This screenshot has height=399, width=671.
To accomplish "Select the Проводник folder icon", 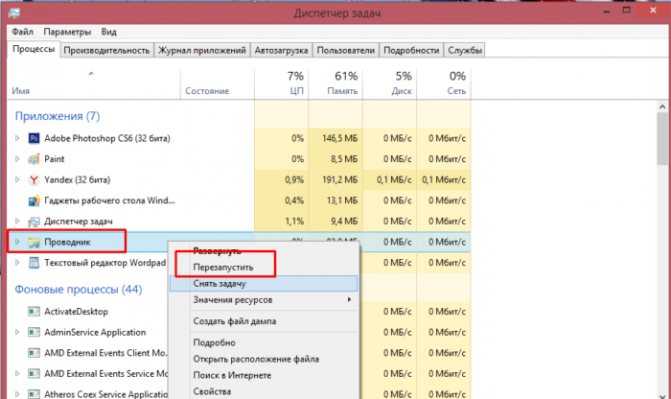I will click(34, 242).
